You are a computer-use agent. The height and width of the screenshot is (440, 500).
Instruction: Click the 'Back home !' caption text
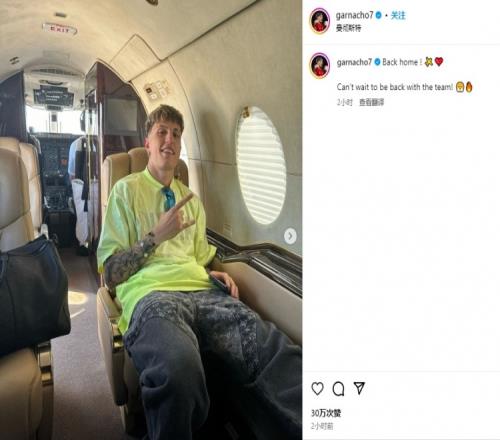402,62
